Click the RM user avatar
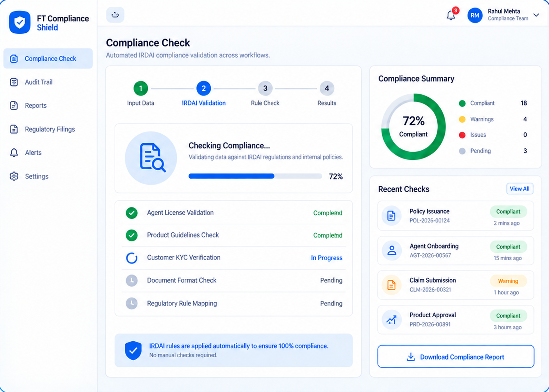The height and width of the screenshot is (392, 549). pos(475,15)
